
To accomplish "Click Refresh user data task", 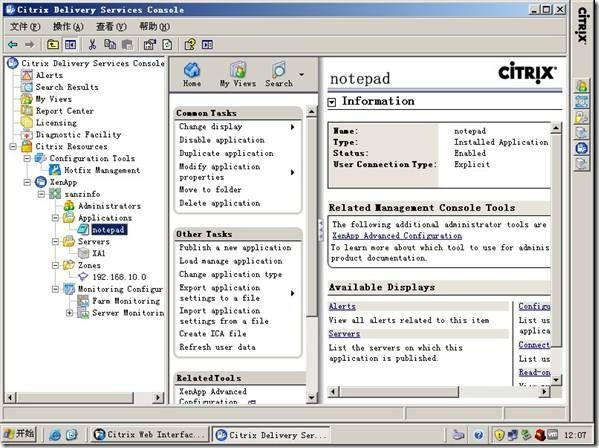I will [x=217, y=347].
